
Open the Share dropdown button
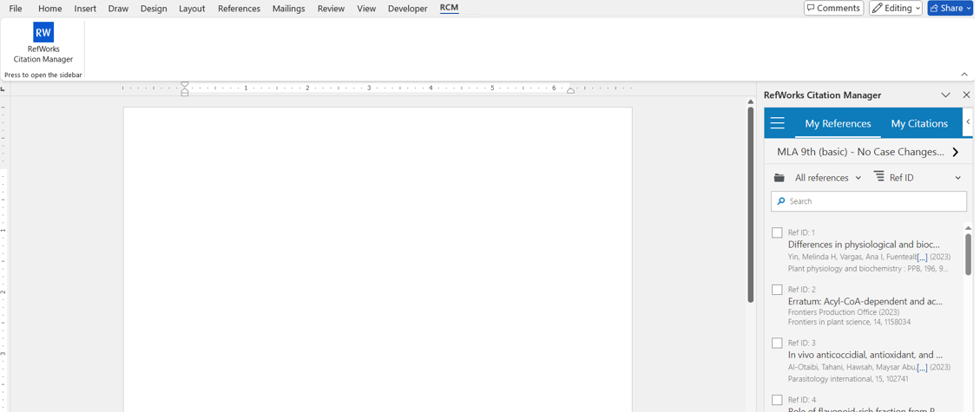click(950, 8)
